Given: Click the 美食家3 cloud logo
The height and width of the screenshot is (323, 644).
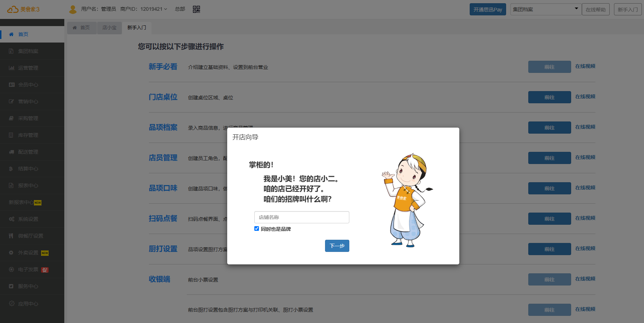Looking at the screenshot, I should (x=13, y=9).
